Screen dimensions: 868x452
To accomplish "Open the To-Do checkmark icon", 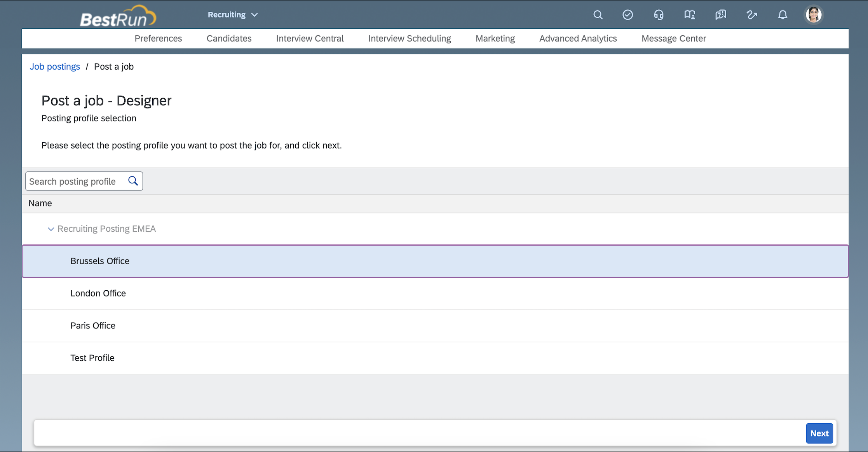I will 628,15.
